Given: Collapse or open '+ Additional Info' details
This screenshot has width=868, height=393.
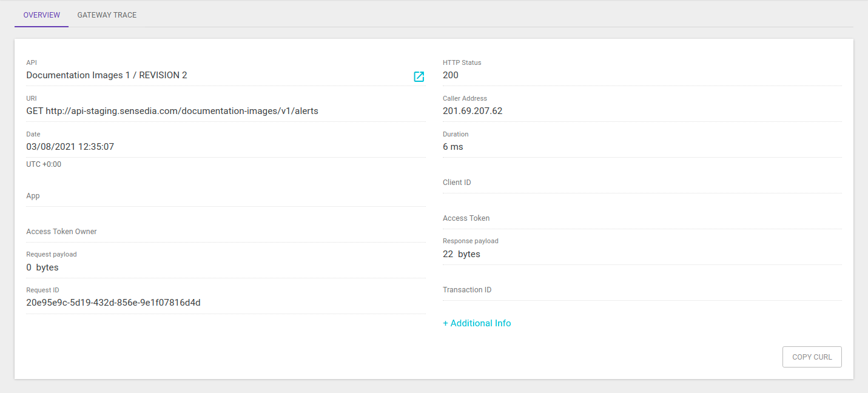Looking at the screenshot, I should pos(477,323).
